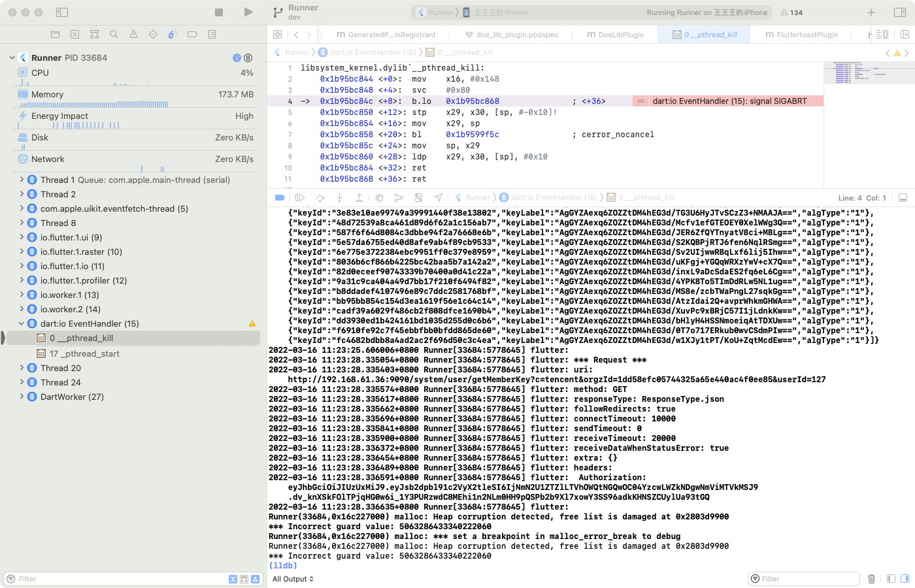Pause program execution in the debug bar
Image resolution: width=915 pixels, height=588 pixels.
coord(299,197)
